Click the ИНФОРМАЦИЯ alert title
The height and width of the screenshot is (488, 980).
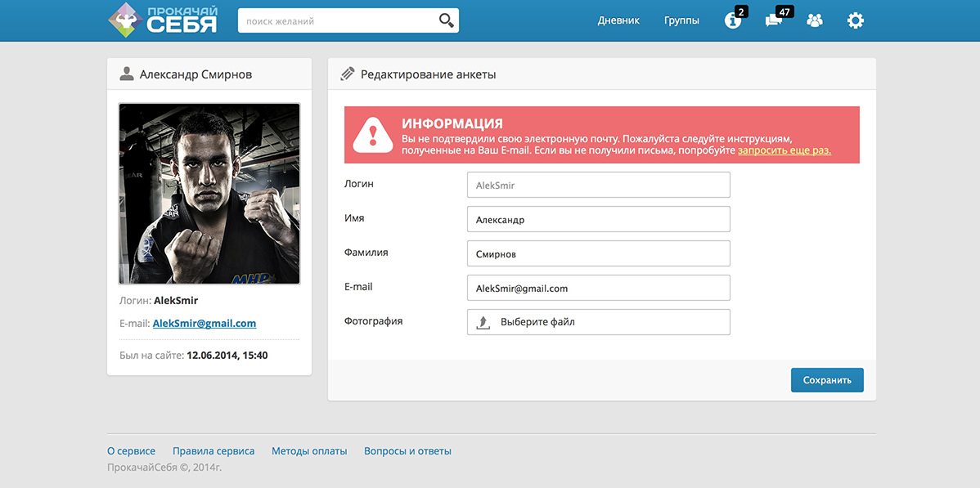(452, 123)
